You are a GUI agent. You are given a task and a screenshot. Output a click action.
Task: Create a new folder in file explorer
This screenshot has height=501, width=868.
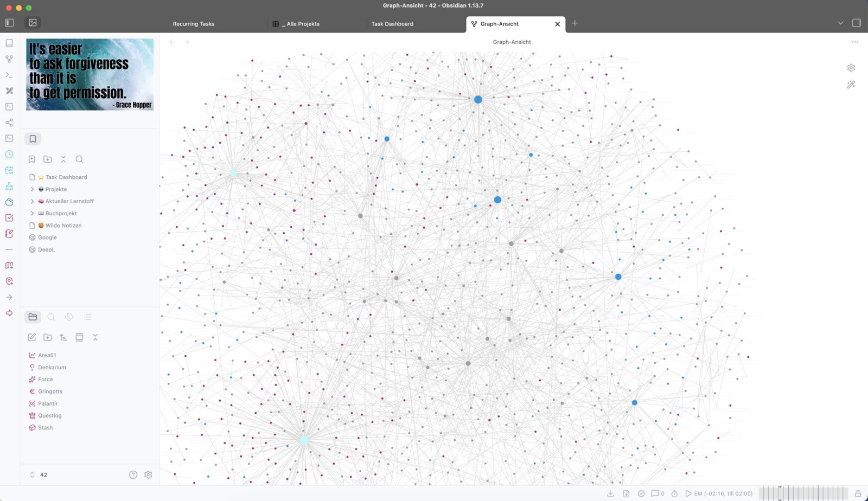pyautogui.click(x=48, y=337)
